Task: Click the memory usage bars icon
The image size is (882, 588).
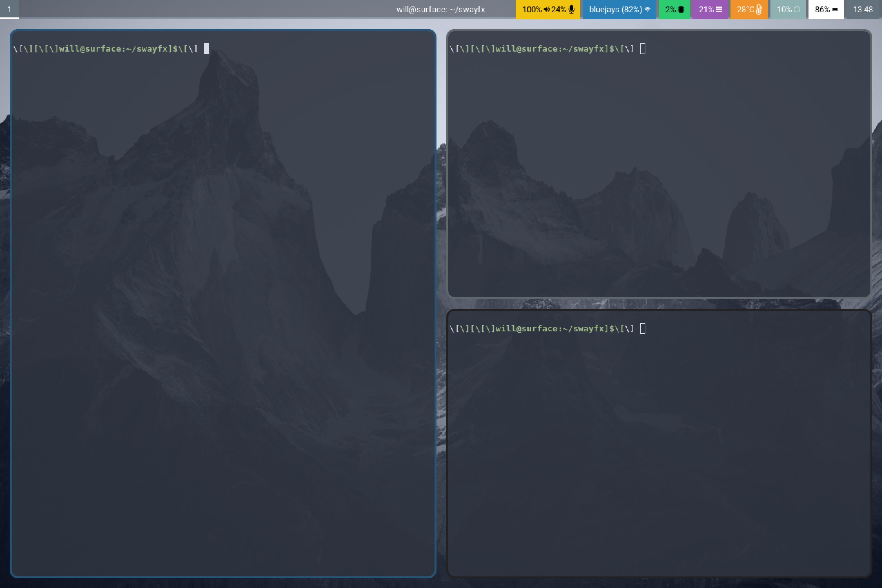Action: pos(719,9)
